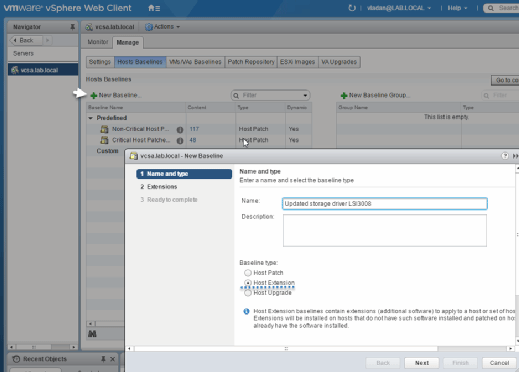Screen dimensions: 519x372
Task: Switch to the Monitor tab
Action: [x=98, y=42]
